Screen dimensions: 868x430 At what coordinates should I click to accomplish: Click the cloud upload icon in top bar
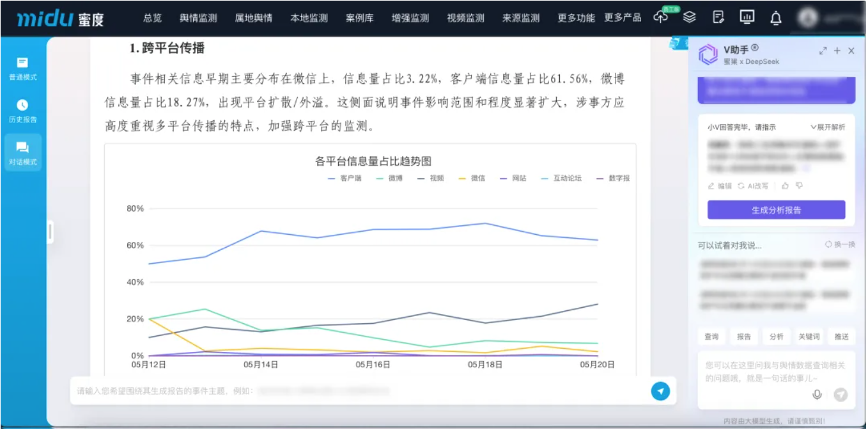pos(660,18)
